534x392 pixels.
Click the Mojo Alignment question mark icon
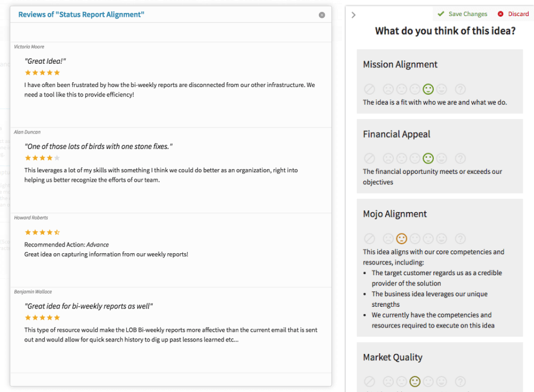point(460,238)
